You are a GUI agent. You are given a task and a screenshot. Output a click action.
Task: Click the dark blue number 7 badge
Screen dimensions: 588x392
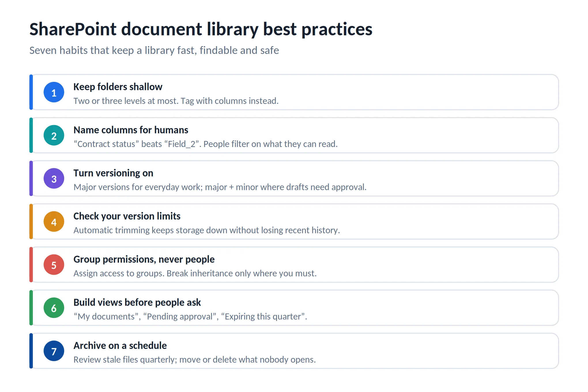point(54,351)
